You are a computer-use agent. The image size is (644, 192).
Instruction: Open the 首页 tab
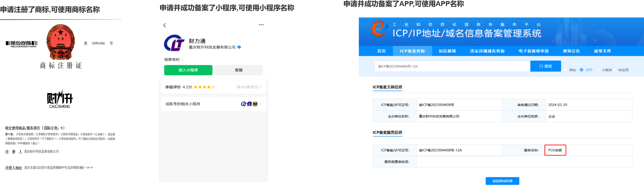(381, 51)
